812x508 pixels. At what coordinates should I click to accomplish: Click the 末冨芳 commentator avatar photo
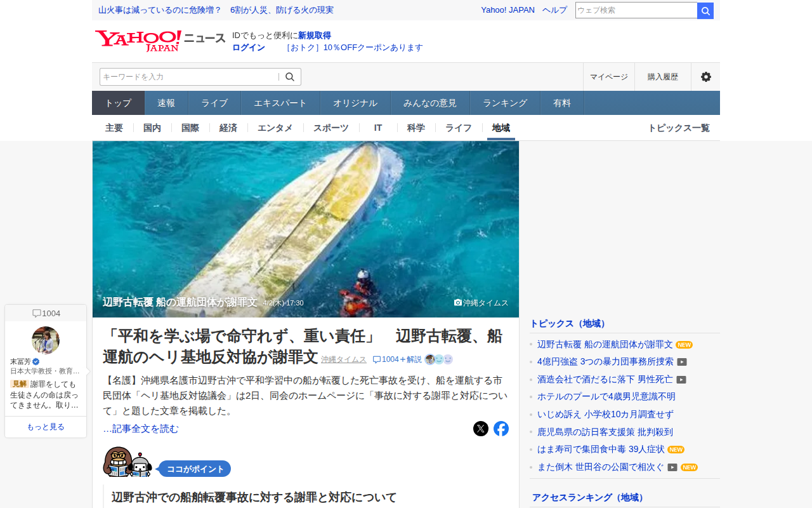coord(46,340)
